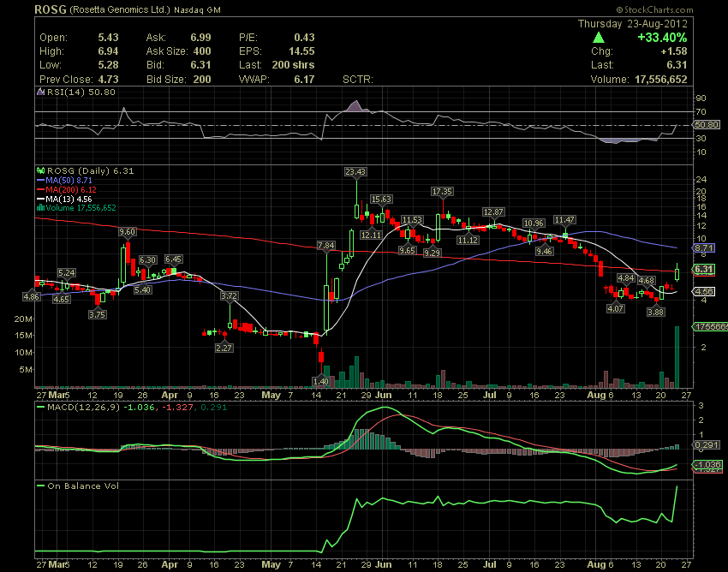Click the Nasdaq GM exchange label
This screenshot has width=728, height=572.
pos(197,9)
